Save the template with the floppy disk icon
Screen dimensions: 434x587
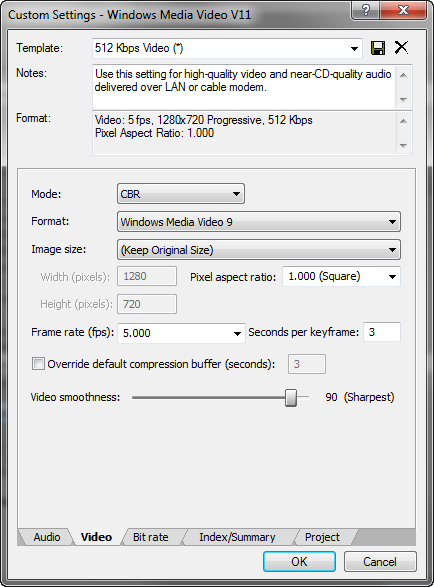(377, 48)
